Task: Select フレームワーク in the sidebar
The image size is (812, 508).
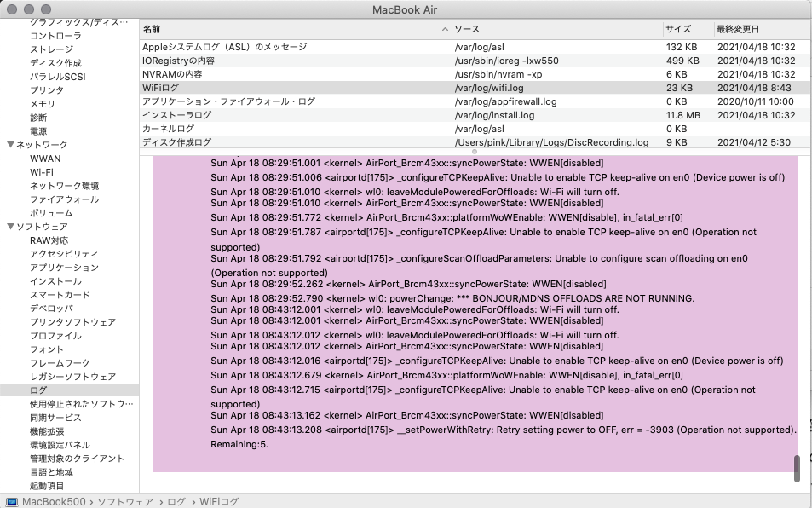Action: pos(60,363)
